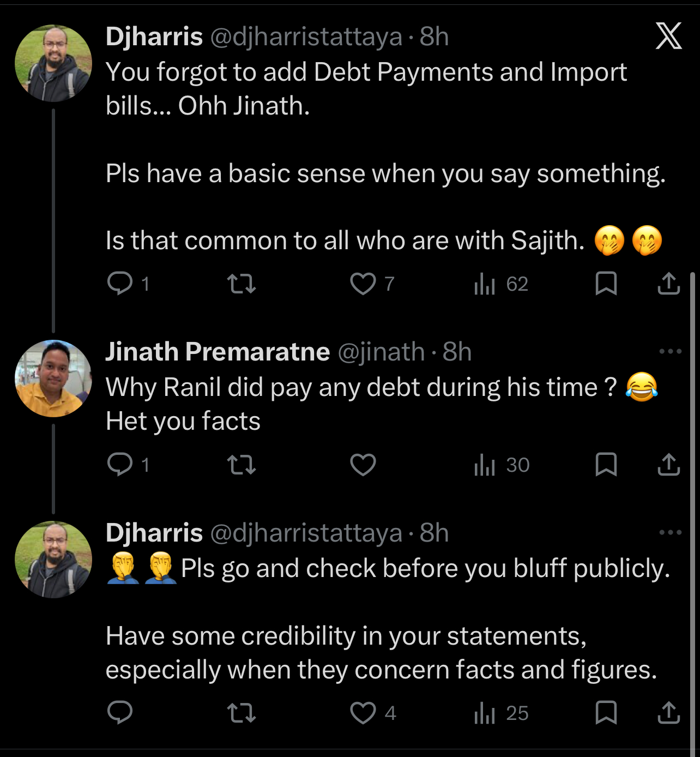700x757 pixels.
Task: Bookmark Jinath Premaratne's tweet
Action: [x=606, y=465]
